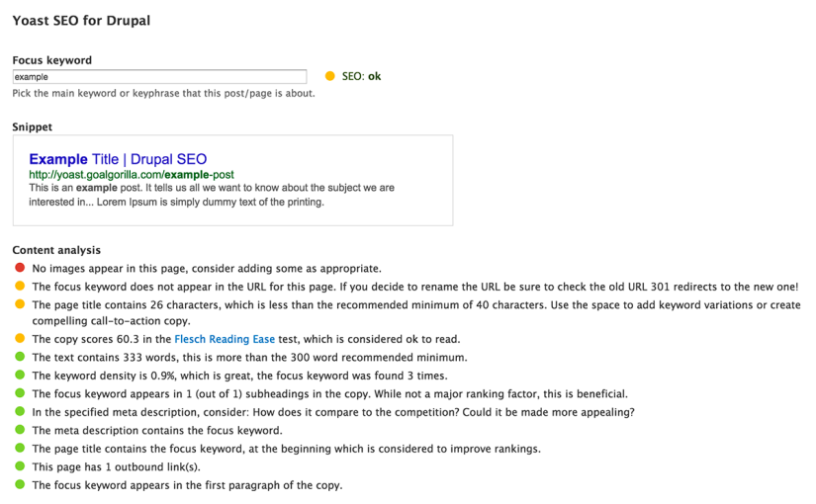The width and height of the screenshot is (816, 504).
Task: Click green indicator for first paragraph keyword
Action: tap(20, 485)
